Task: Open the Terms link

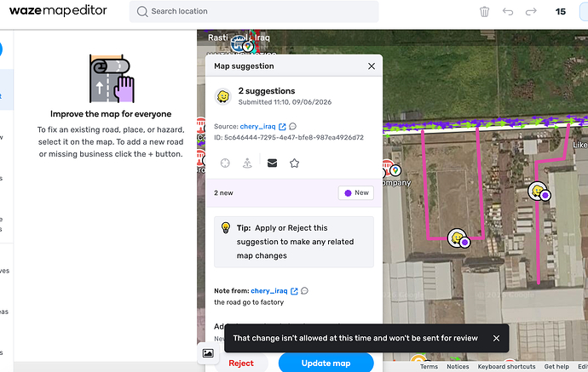Action: (429, 367)
